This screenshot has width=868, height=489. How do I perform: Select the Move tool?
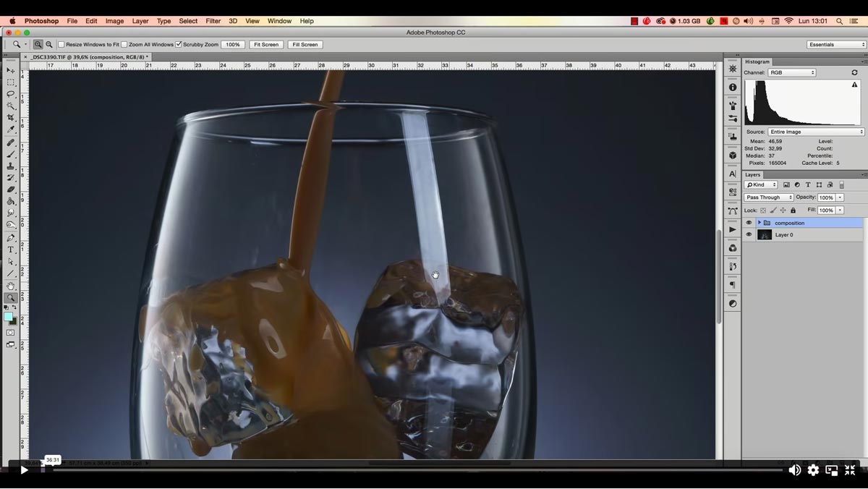pos(11,70)
